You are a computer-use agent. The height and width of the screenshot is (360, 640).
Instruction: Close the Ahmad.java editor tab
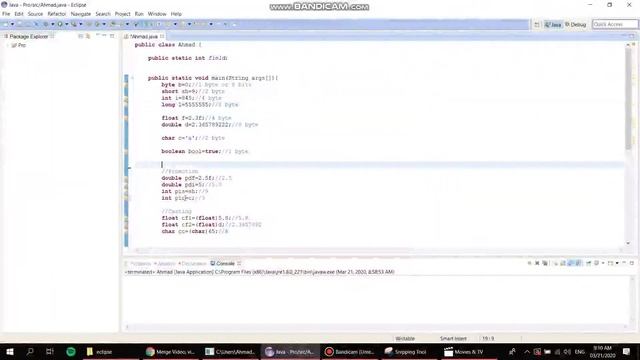click(162, 36)
